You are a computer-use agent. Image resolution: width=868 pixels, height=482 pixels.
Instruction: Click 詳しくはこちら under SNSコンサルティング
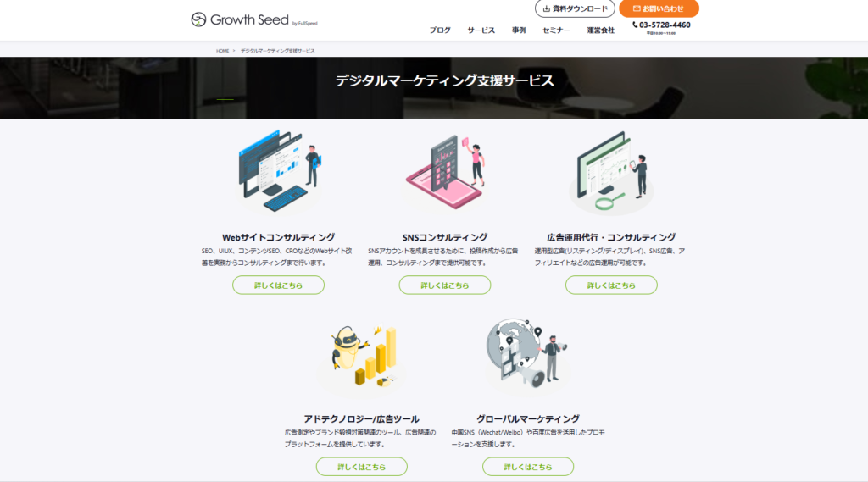(445, 285)
